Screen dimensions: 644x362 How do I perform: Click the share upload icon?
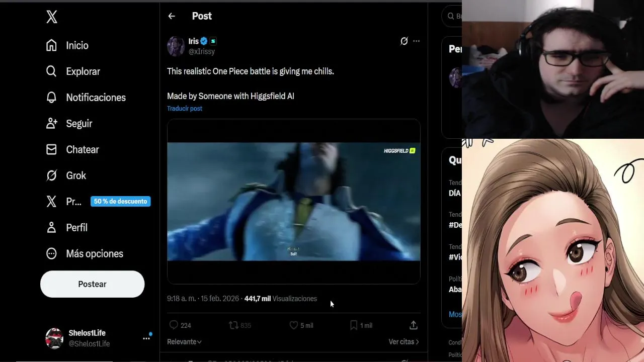414,325
